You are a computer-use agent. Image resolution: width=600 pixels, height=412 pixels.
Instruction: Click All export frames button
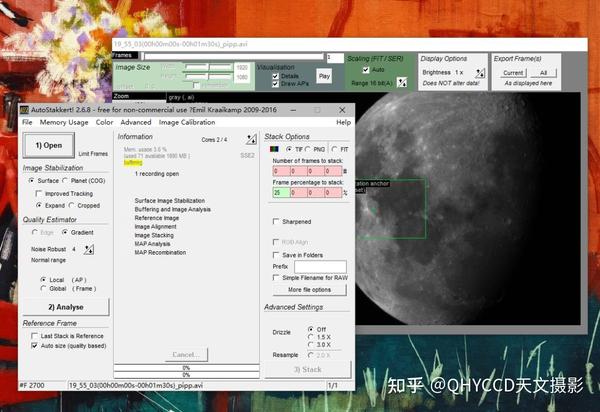pyautogui.click(x=543, y=73)
